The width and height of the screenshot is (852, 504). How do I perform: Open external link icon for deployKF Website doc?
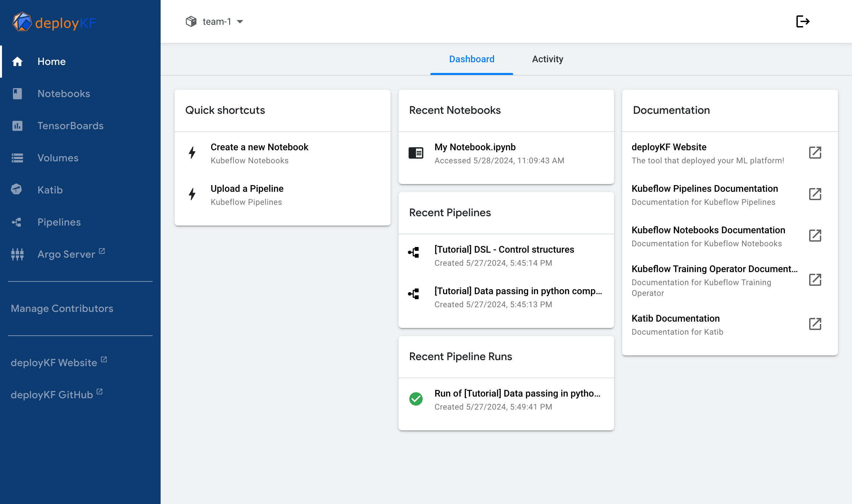[x=815, y=153]
